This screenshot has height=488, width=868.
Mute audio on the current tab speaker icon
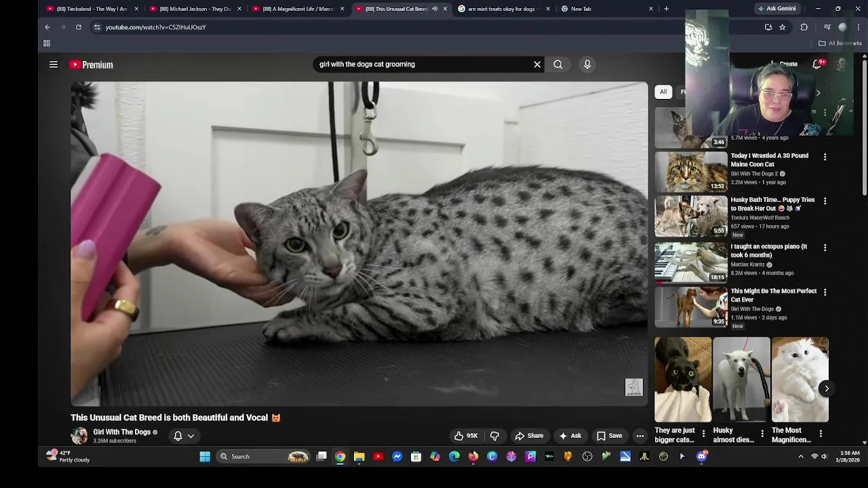pos(435,9)
